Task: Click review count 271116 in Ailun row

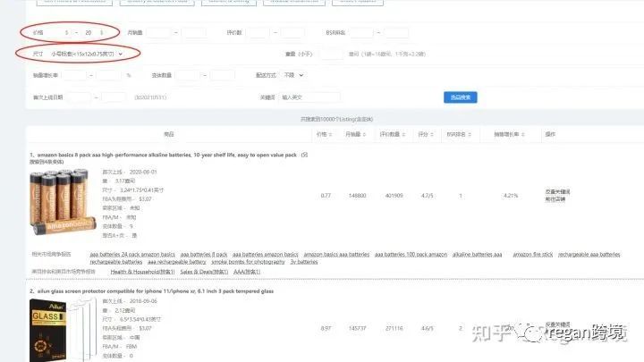Action: 394,328
